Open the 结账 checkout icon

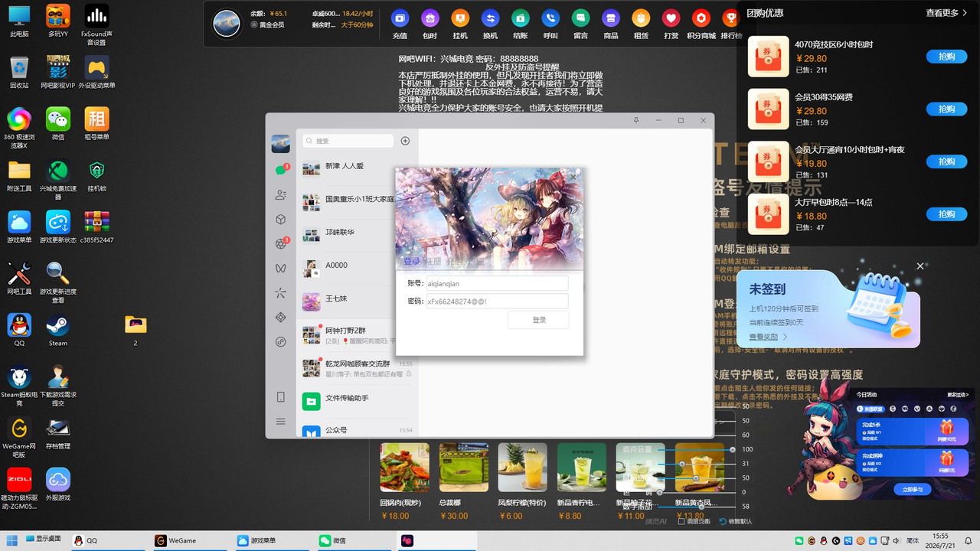point(521,18)
